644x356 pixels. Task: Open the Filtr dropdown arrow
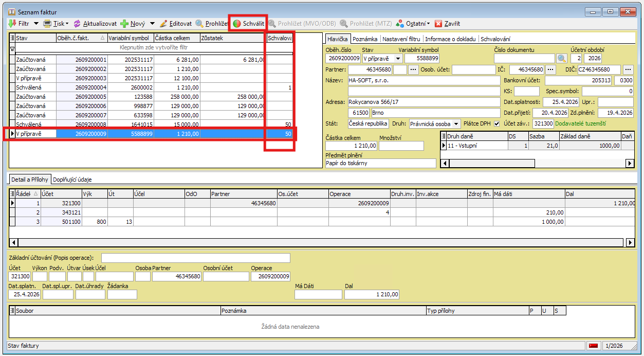[x=36, y=24]
